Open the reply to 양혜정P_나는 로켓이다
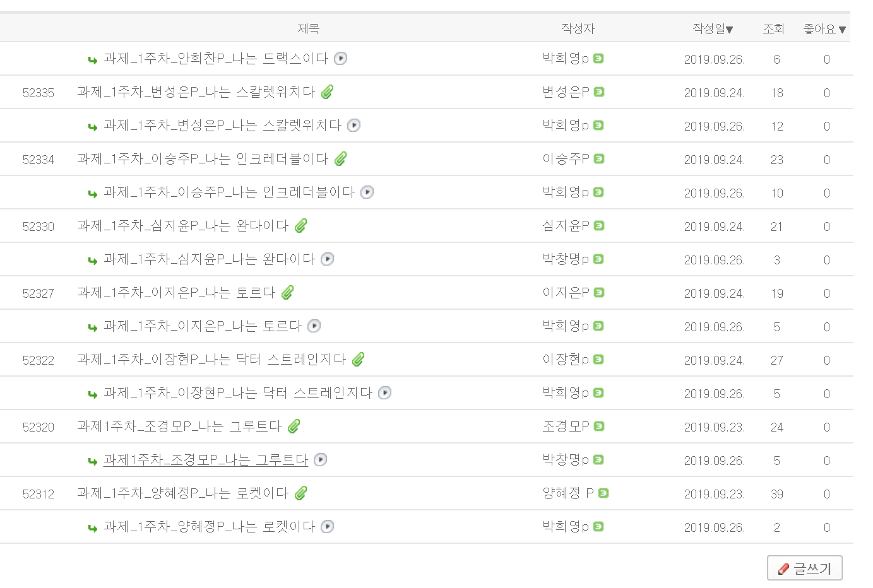 click(x=210, y=527)
